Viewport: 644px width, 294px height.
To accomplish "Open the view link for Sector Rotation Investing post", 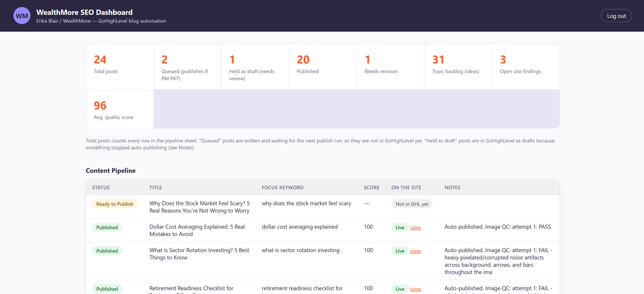I will coord(415,251).
